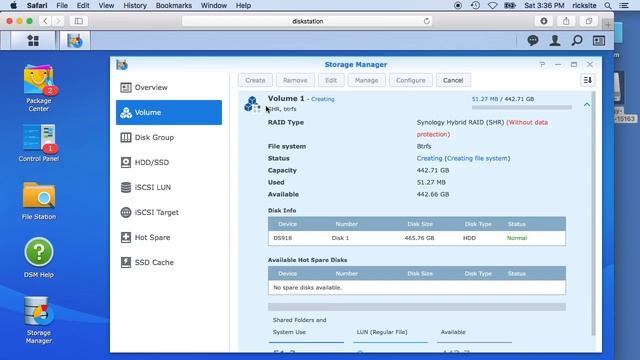Open DSM main menu grid icon

[33, 40]
